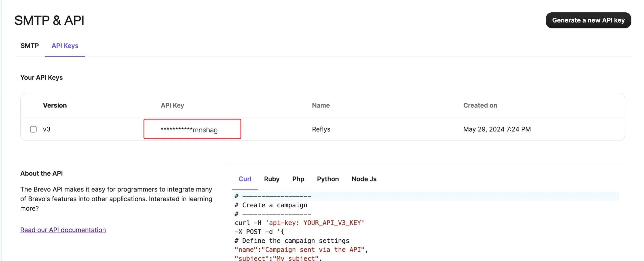Show the Python code sample tab
The width and height of the screenshot is (644, 261).
328,179
